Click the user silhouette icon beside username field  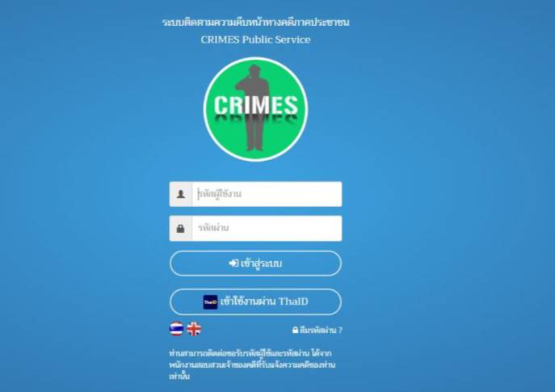181,194
